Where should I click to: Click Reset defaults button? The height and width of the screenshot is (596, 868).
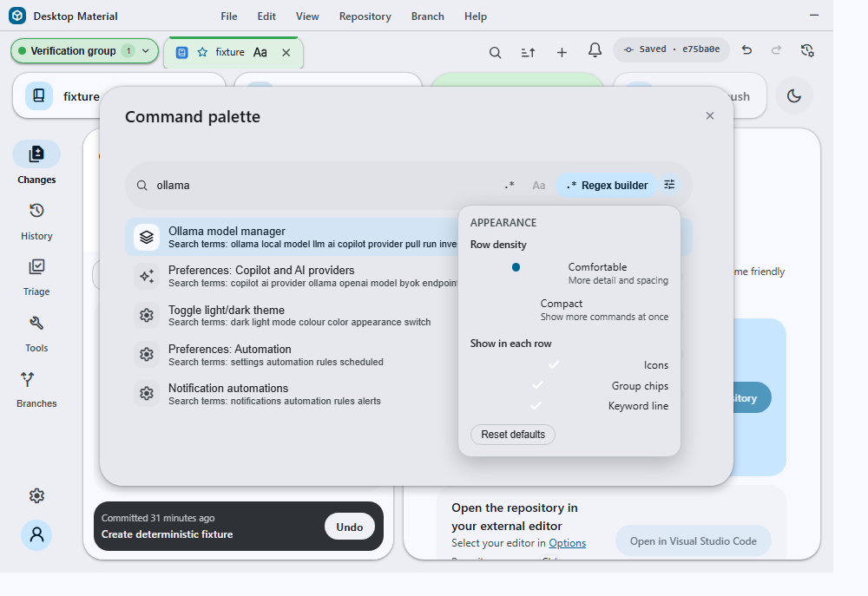pos(513,435)
